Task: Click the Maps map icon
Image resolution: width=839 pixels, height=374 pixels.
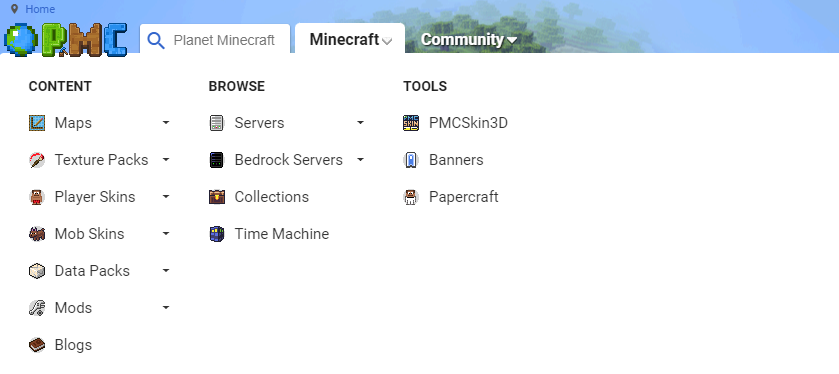Action: pyautogui.click(x=37, y=123)
